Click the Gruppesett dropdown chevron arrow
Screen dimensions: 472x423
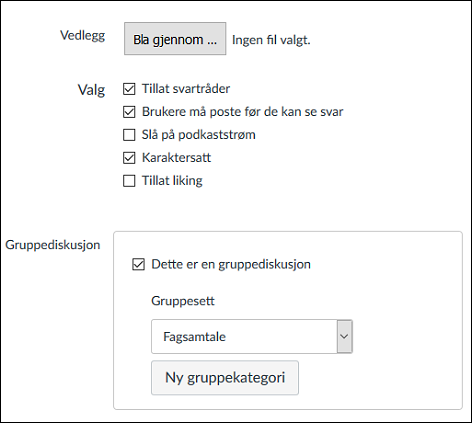click(x=344, y=337)
